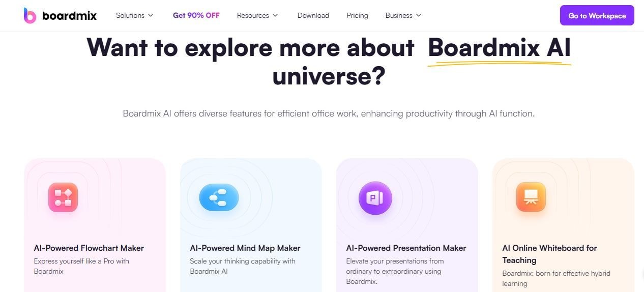
Task: Click the Boardmix logo icon
Action: [30, 15]
